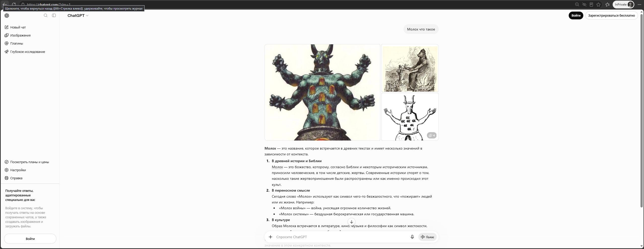Click the bullet text «Молох войны»
This screenshot has width=644, height=249.
[292, 208]
